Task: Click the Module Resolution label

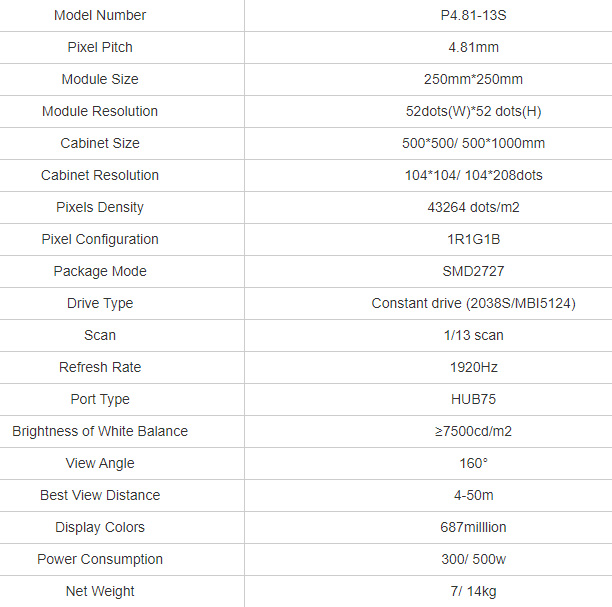Action: coord(100,111)
